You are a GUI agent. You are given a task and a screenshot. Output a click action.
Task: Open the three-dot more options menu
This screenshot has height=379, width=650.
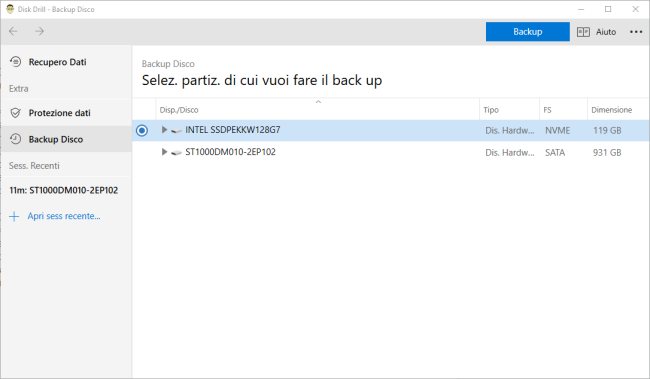pyautogui.click(x=636, y=32)
